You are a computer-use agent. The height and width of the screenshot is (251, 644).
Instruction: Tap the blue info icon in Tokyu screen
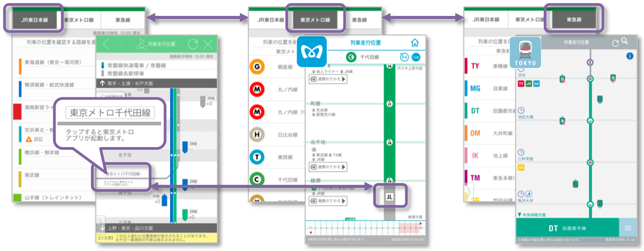(x=629, y=56)
